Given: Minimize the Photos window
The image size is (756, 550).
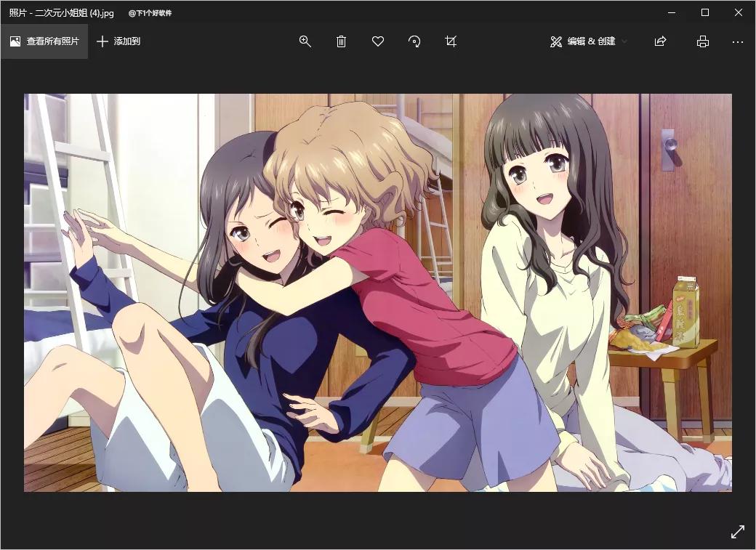Looking at the screenshot, I should (671, 12).
